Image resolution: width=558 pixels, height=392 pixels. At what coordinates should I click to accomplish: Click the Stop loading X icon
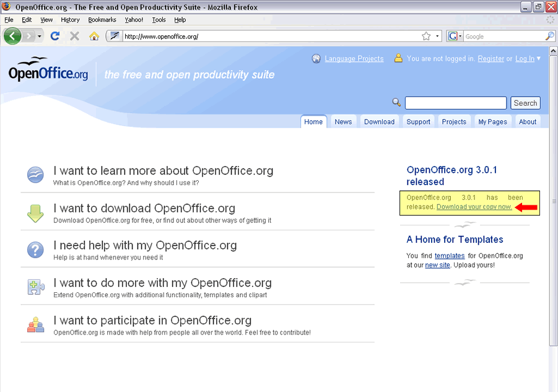tap(74, 36)
